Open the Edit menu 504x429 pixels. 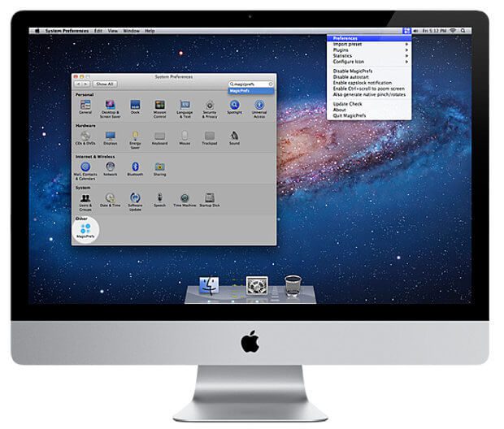point(98,31)
